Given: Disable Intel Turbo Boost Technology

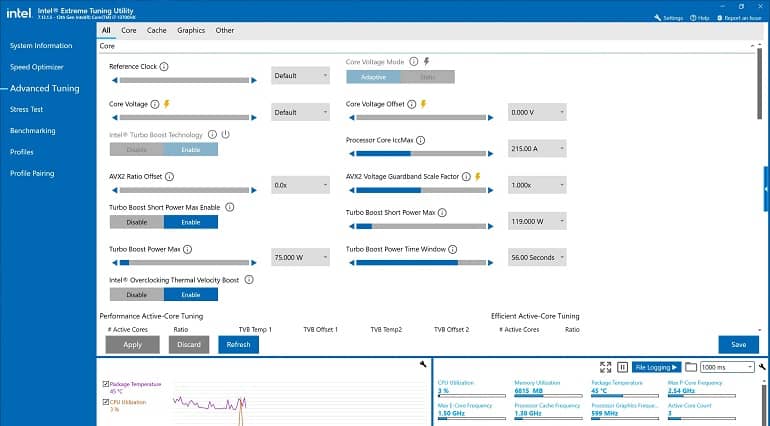Looking at the screenshot, I should pos(137,150).
